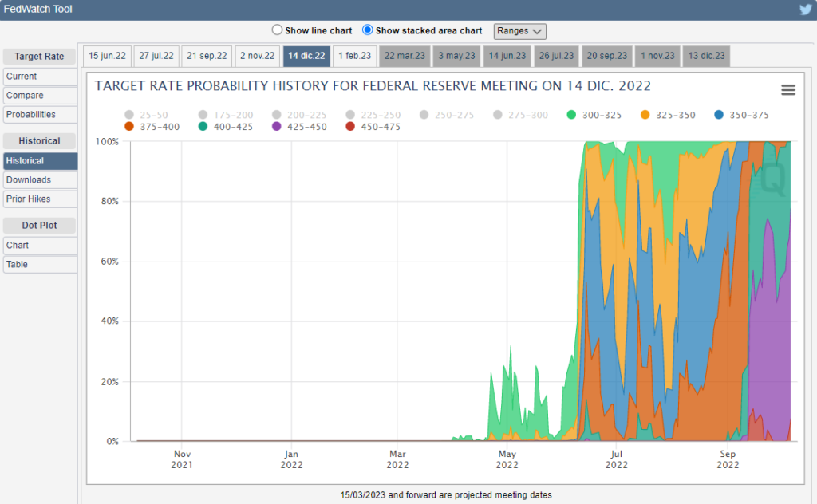Open the Compare view
Screen dimensions: 817x504
[x=40, y=96]
